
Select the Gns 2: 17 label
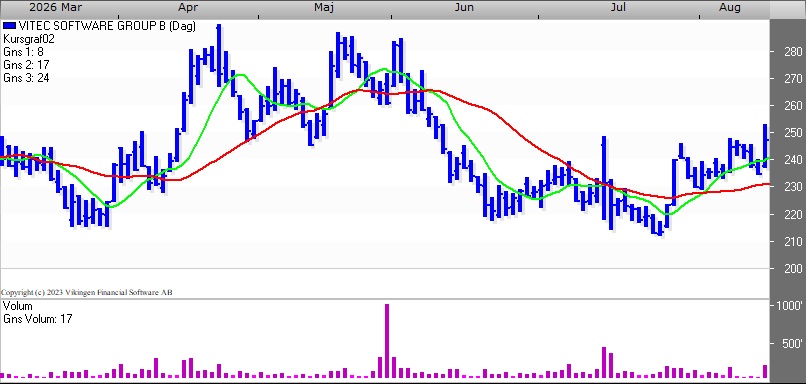click(x=26, y=65)
